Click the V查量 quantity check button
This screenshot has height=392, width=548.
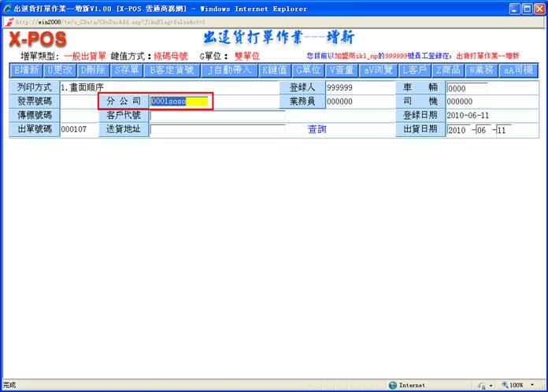(x=342, y=70)
